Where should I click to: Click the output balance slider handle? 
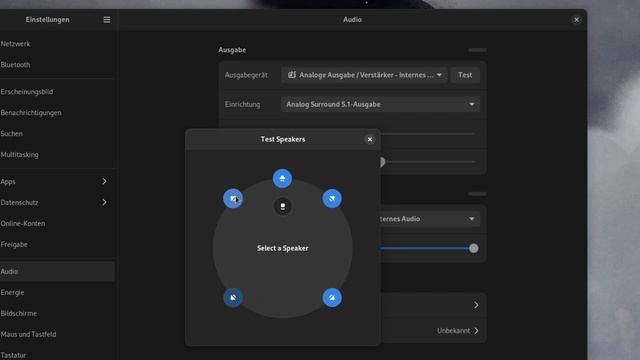pyautogui.click(x=382, y=162)
